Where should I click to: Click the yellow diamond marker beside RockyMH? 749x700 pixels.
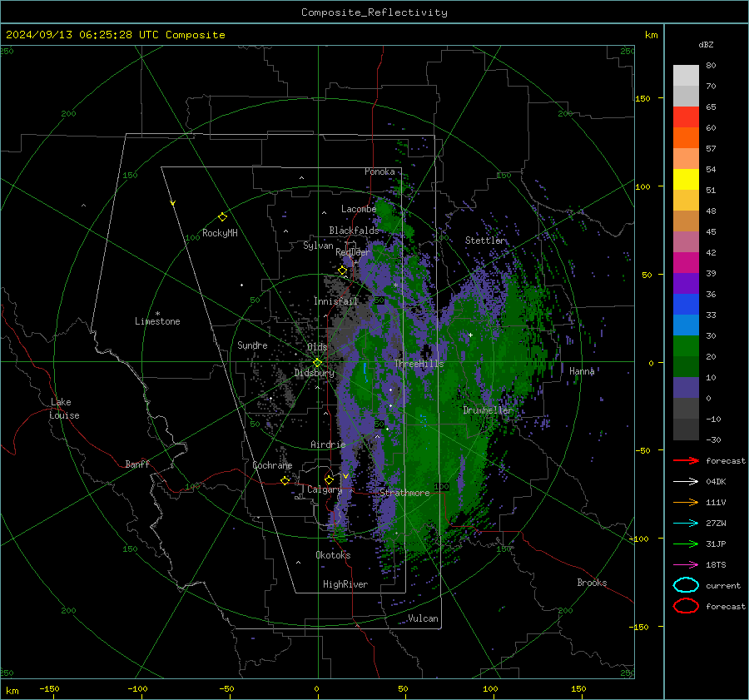pos(222,217)
